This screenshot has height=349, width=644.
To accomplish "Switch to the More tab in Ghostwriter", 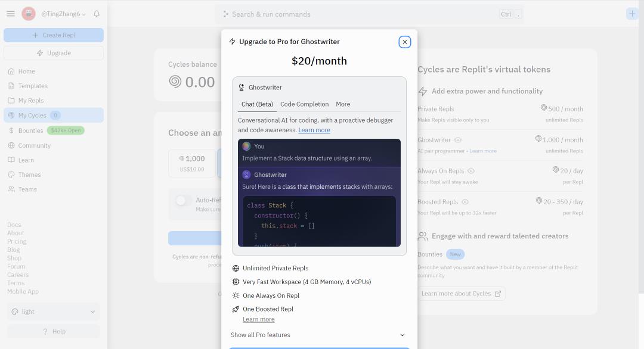I will pos(343,104).
